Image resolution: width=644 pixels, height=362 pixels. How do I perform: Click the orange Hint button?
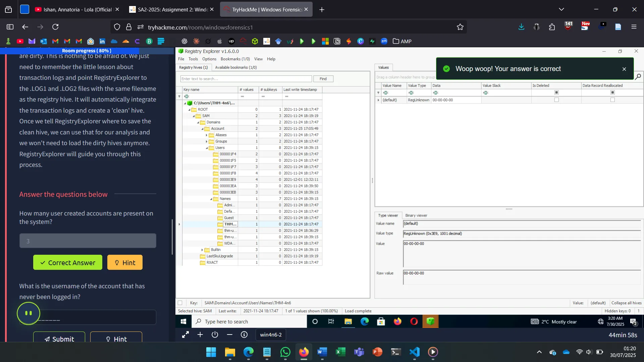125,263
